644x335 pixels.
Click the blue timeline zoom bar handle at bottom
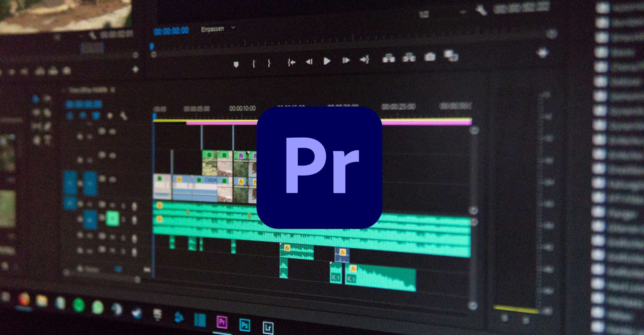pyautogui.click(x=118, y=269)
